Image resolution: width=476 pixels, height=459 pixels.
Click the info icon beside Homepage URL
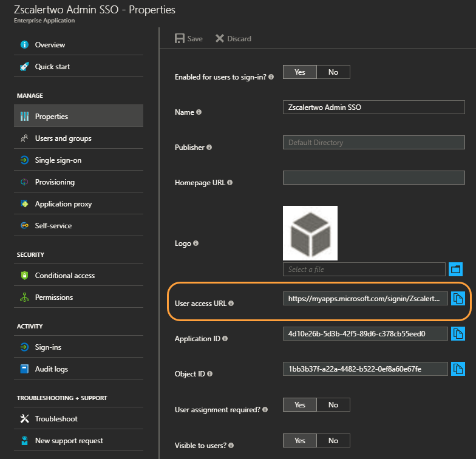229,182
